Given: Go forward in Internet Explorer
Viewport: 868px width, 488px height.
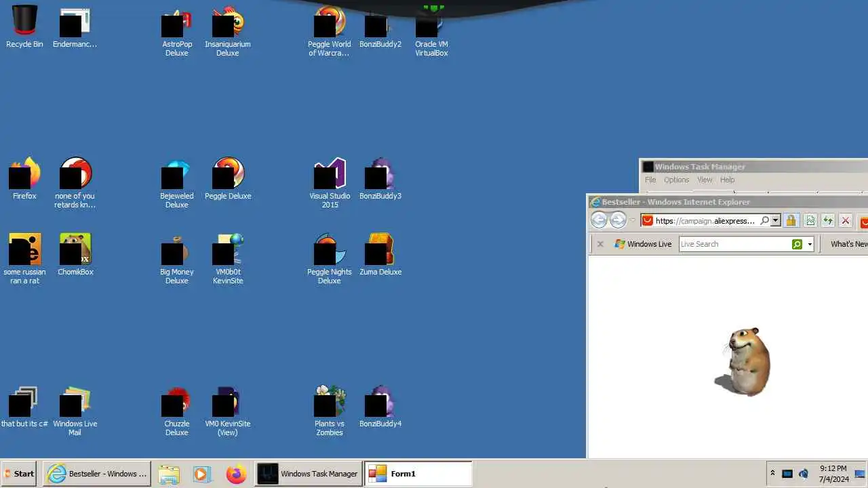Looking at the screenshot, I should (618, 220).
